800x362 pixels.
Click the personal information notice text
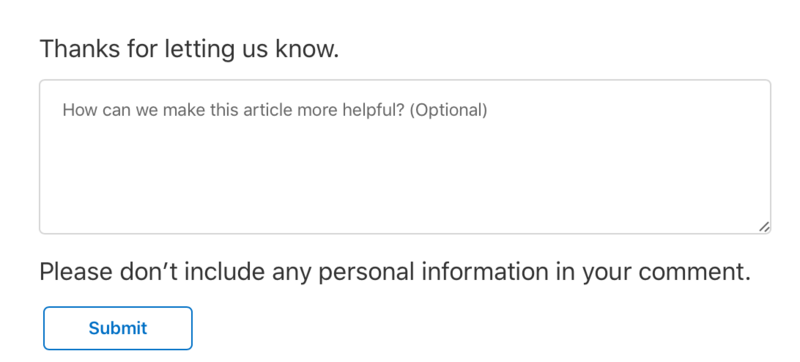click(x=395, y=272)
